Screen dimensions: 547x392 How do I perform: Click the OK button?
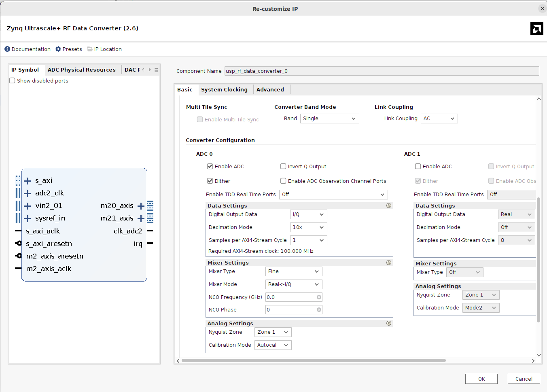coord(481,379)
